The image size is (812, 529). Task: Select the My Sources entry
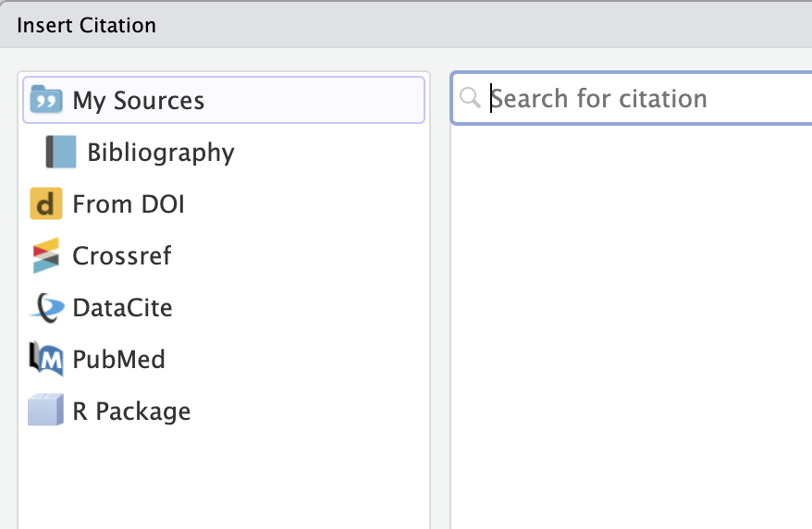tap(224, 100)
